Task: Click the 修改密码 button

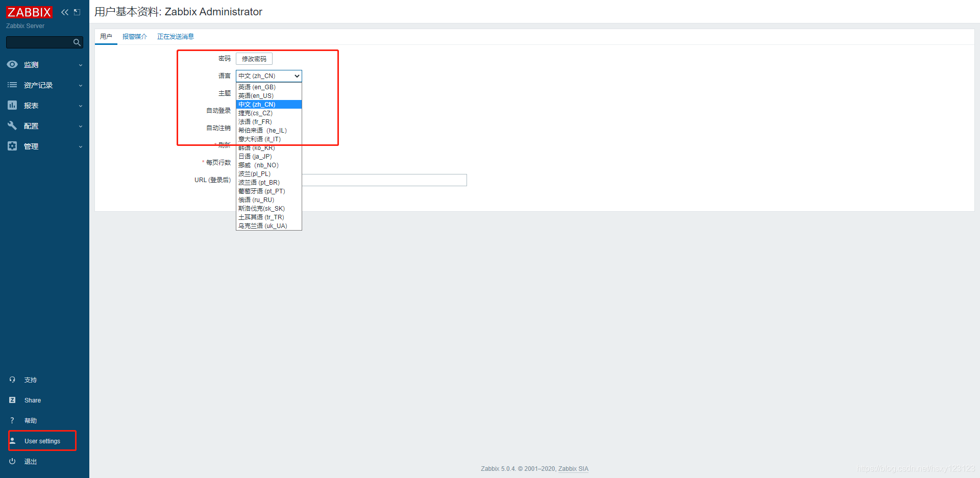Action: click(254, 59)
